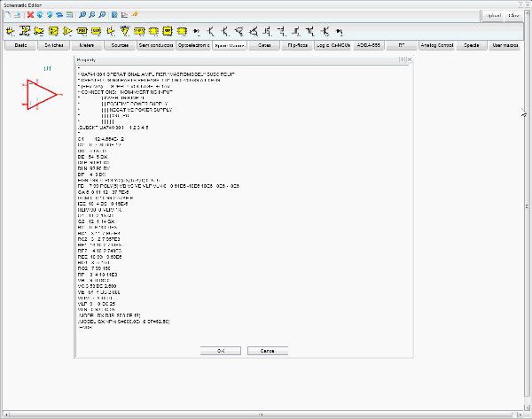The height and width of the screenshot is (419, 532).
Task: Click Cancel in the Property dialog
Action: pos(268,351)
